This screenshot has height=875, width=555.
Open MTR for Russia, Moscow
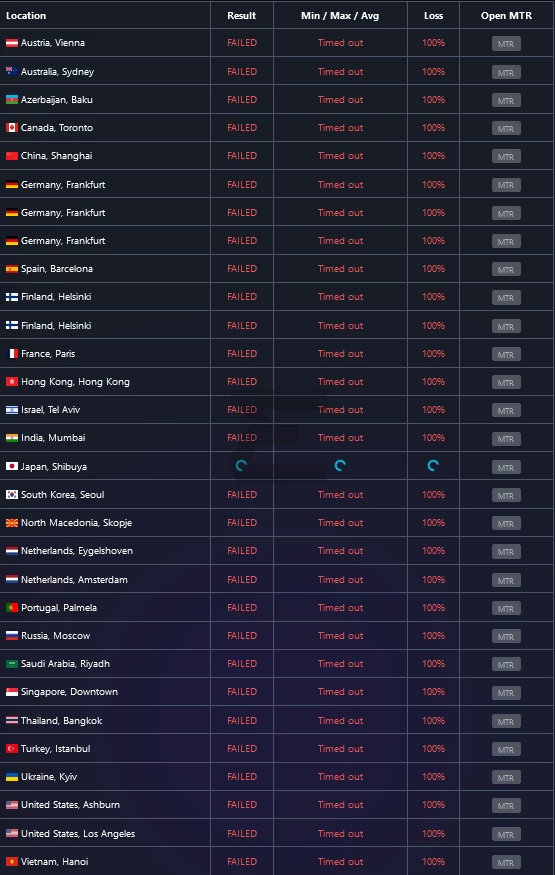coord(506,637)
